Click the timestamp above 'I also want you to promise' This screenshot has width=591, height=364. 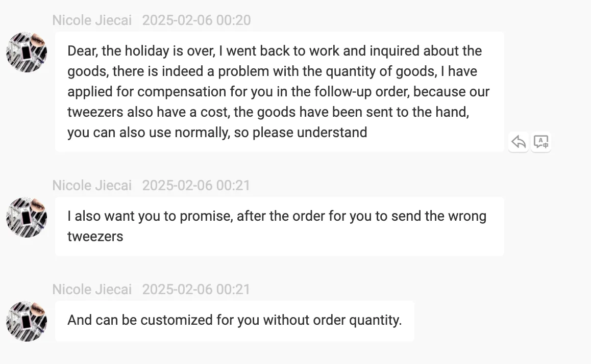(x=196, y=185)
